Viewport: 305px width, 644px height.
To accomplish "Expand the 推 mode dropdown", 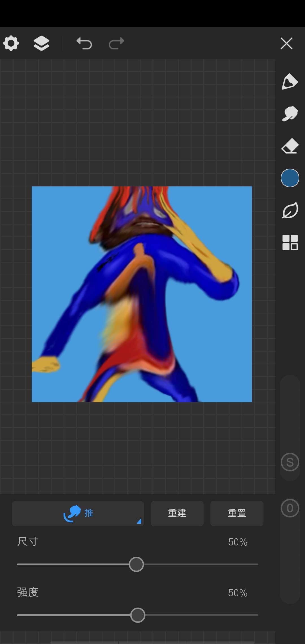I will [78, 513].
